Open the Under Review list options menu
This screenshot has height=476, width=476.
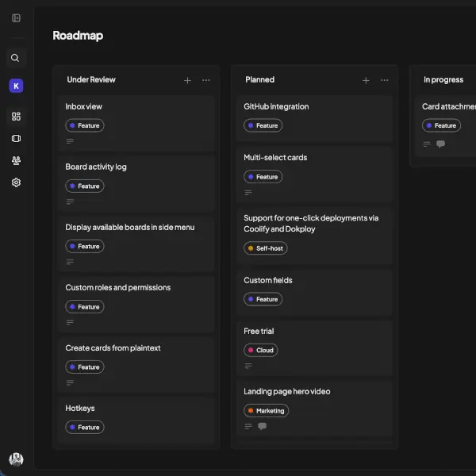pyautogui.click(x=206, y=80)
